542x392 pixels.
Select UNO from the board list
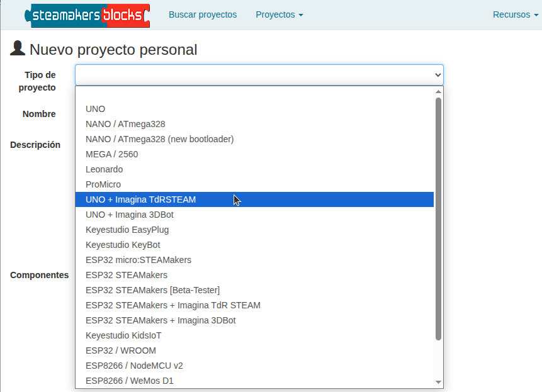96,109
